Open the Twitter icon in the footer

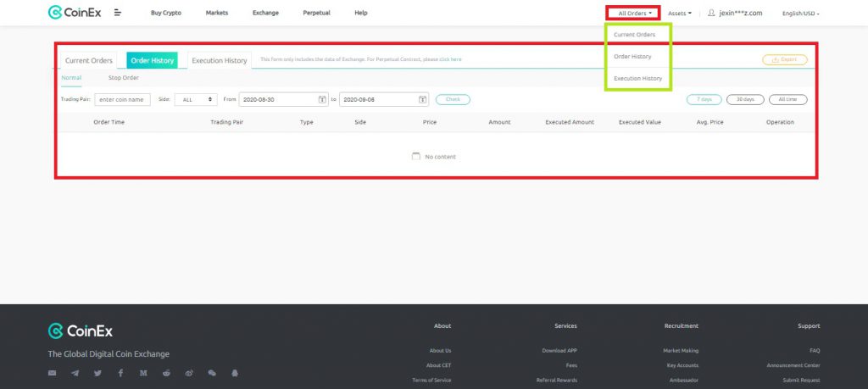click(97, 373)
